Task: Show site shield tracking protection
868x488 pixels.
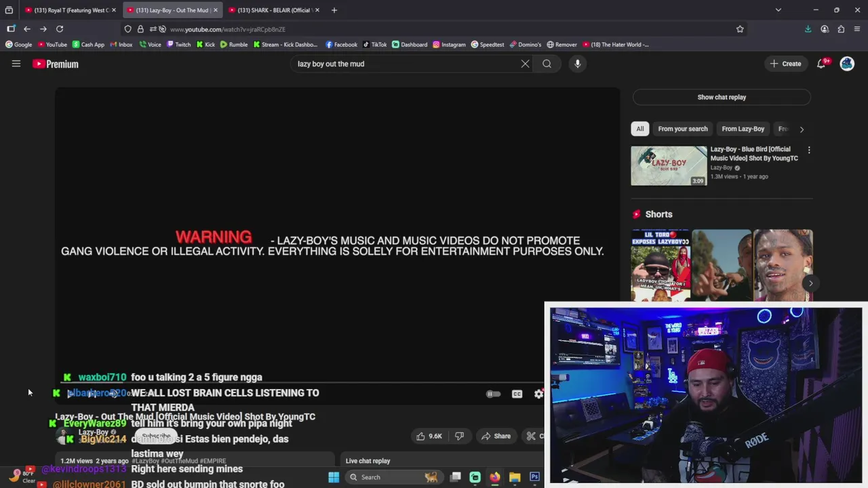Action: (x=128, y=29)
